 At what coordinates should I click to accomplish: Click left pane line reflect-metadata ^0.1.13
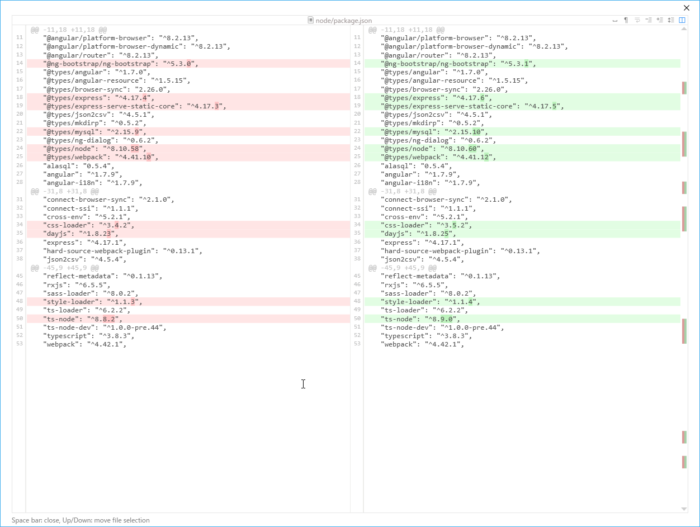tap(103, 276)
